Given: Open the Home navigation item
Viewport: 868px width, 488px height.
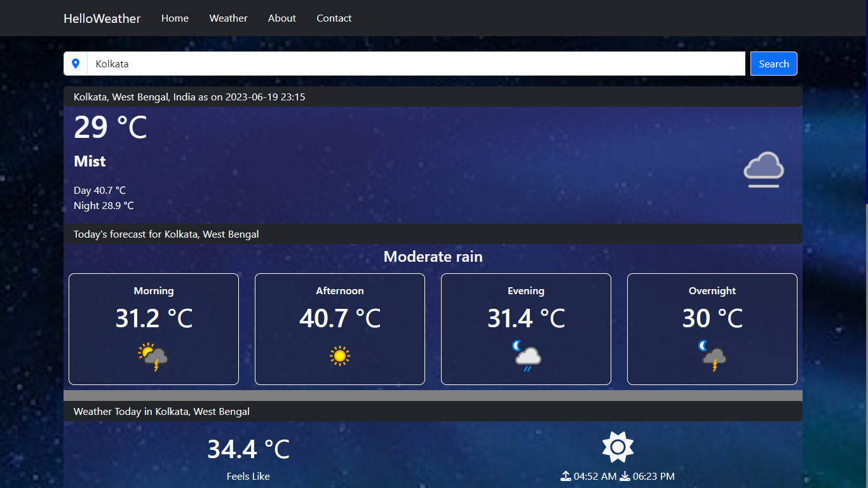Looking at the screenshot, I should pos(175,18).
